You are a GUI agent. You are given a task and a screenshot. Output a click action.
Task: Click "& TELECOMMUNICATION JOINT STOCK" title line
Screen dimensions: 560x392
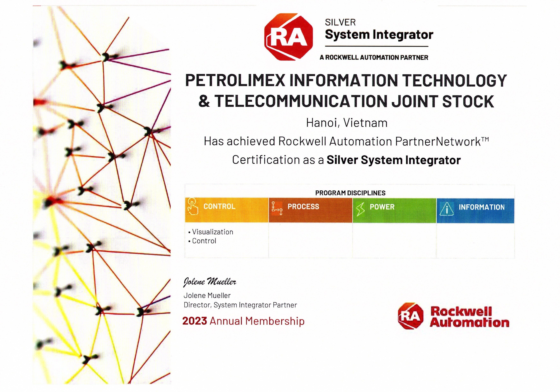pos(346,101)
